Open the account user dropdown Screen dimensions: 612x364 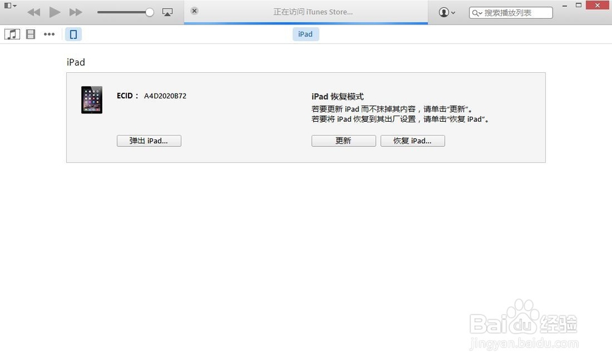[x=447, y=12]
